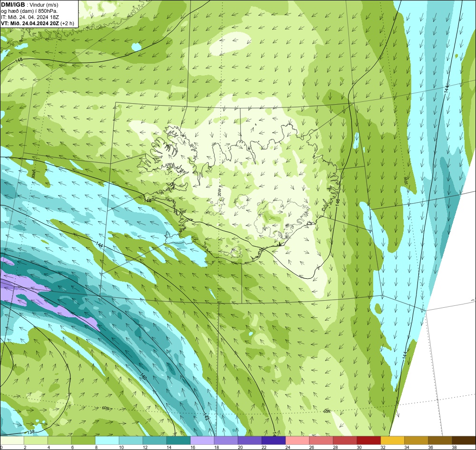The height and width of the screenshot is (450, 476).
Task: Pick the 36–38 m/s brown legend swatch
Action: 440,440
